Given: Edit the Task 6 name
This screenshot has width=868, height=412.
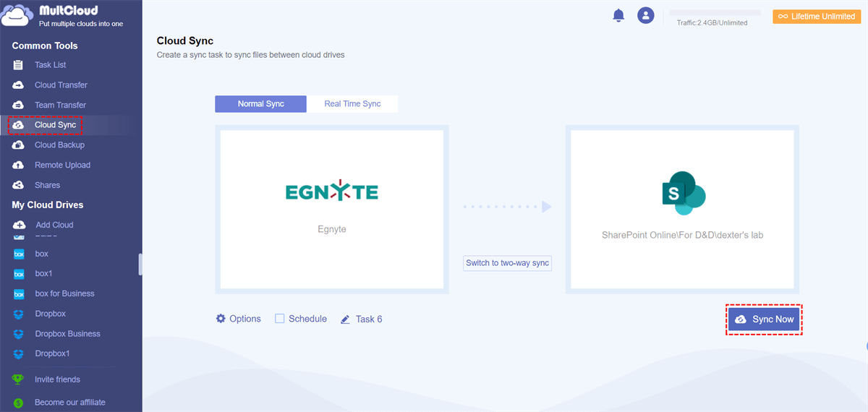Looking at the screenshot, I should (x=369, y=319).
